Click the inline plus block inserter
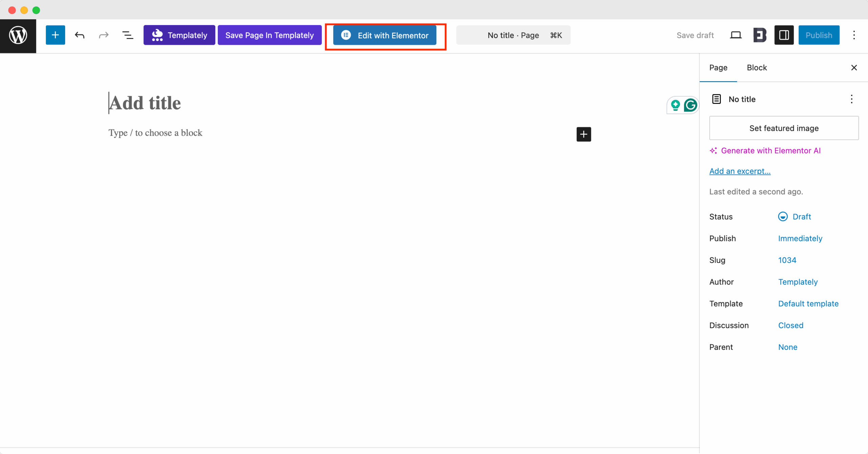 point(584,134)
